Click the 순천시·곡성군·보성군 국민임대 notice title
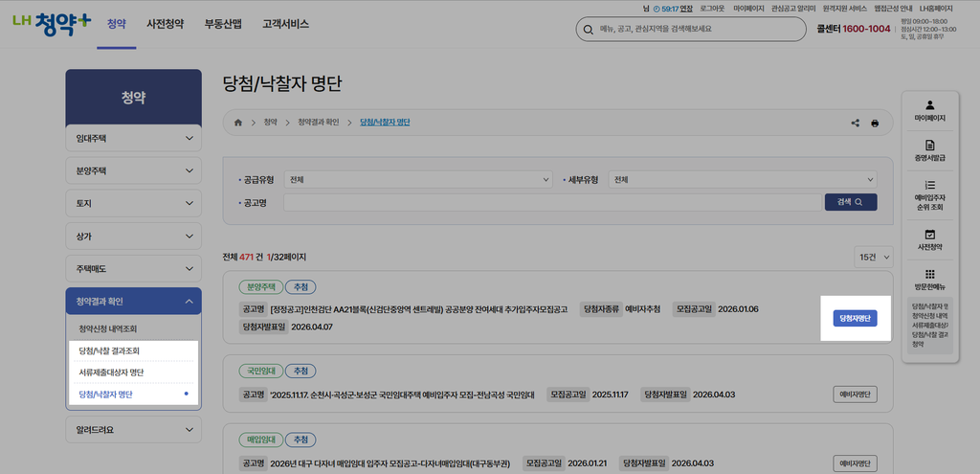This screenshot has height=474, width=980. pyautogui.click(x=401, y=395)
